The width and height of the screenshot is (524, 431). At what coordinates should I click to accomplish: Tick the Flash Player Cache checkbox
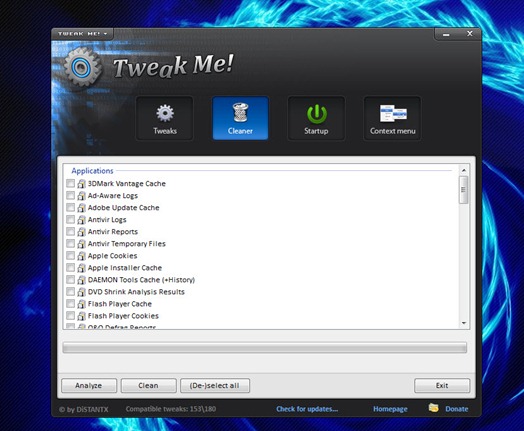[71, 304]
